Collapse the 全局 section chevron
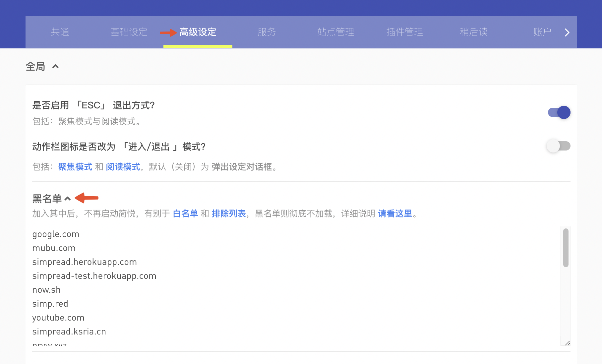 click(x=55, y=67)
